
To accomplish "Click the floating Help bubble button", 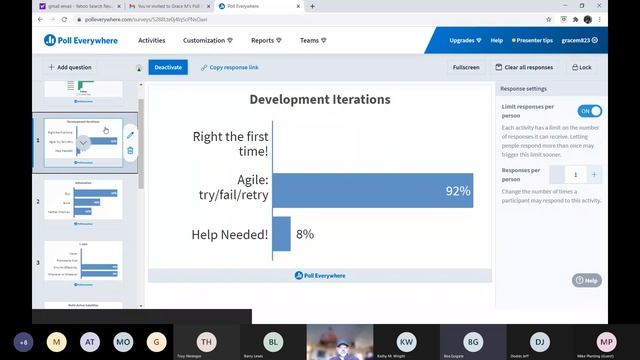I will (587, 280).
